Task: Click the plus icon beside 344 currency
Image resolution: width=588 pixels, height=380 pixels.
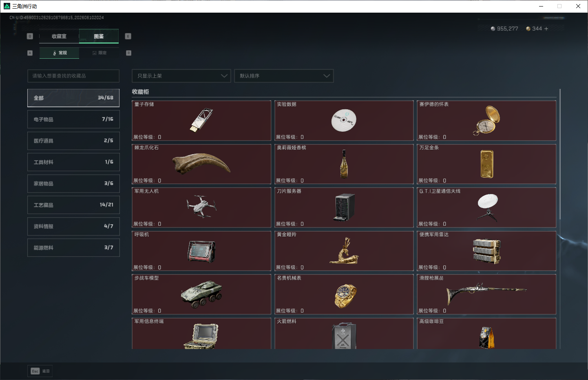Action: pyautogui.click(x=546, y=29)
